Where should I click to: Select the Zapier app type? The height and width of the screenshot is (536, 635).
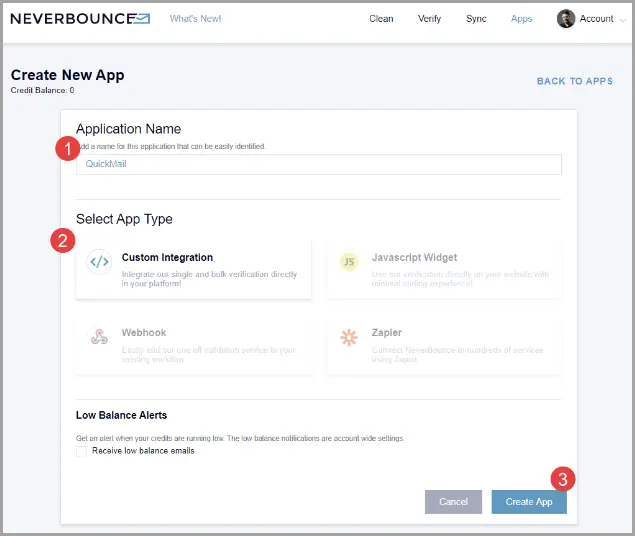tap(444, 346)
